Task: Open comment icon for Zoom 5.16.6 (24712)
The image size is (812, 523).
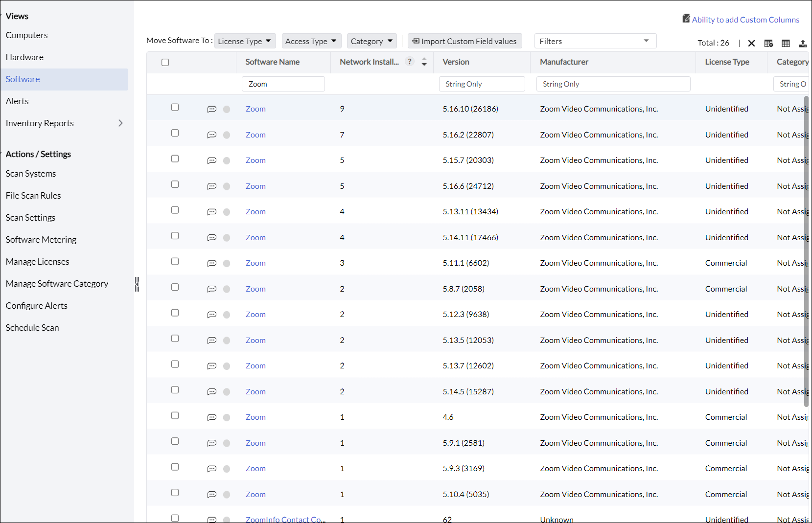Action: pos(211,186)
